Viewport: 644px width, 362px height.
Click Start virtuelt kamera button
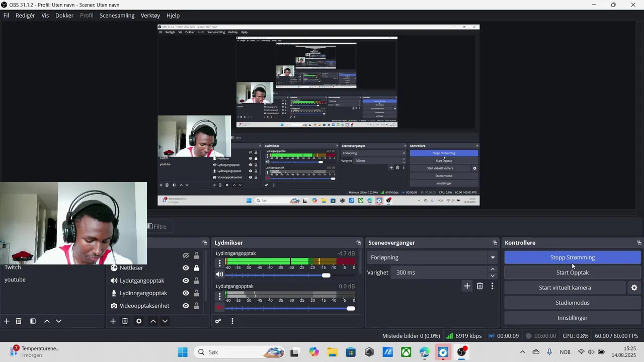tap(565, 288)
